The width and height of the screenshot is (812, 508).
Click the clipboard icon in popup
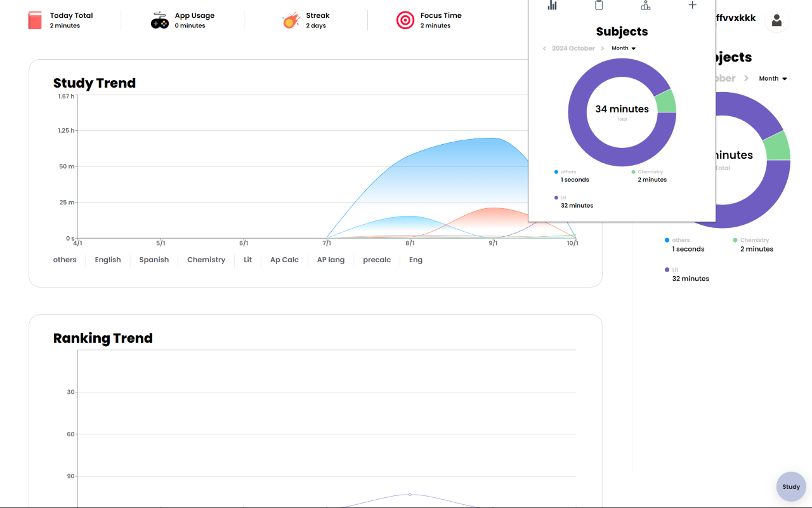point(599,5)
